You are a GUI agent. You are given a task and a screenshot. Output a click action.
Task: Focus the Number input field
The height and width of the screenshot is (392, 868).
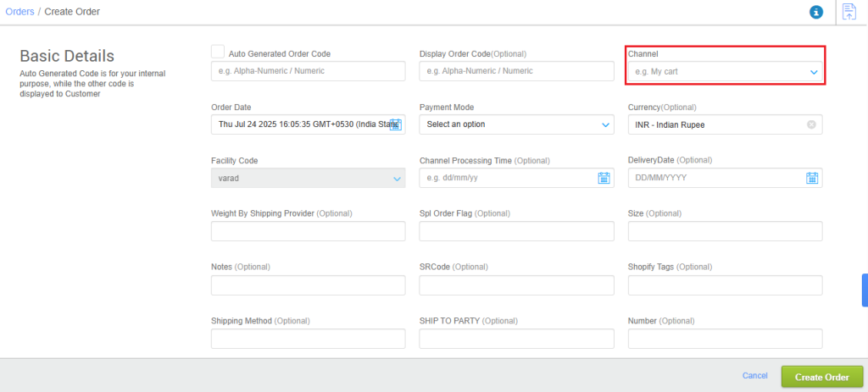coord(726,339)
